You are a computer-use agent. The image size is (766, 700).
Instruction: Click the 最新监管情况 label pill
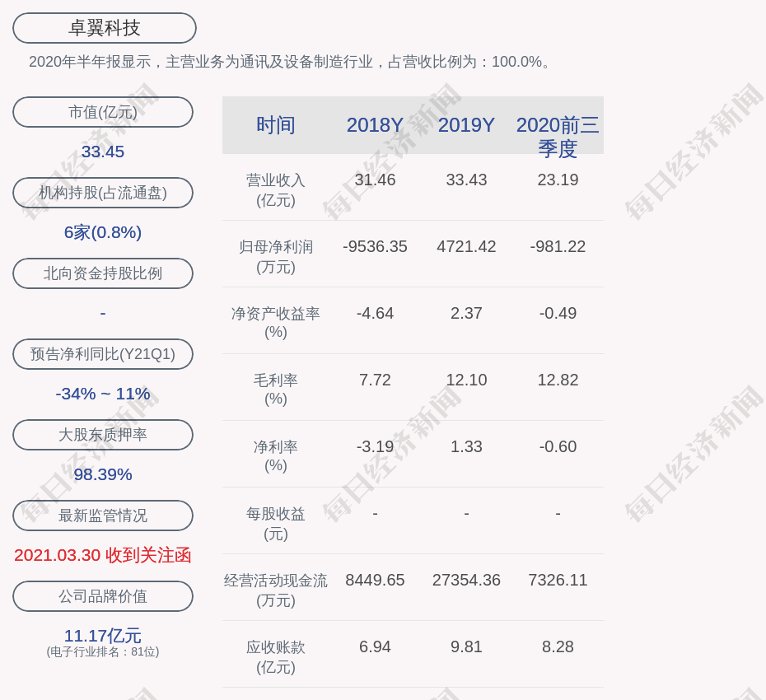(x=103, y=516)
